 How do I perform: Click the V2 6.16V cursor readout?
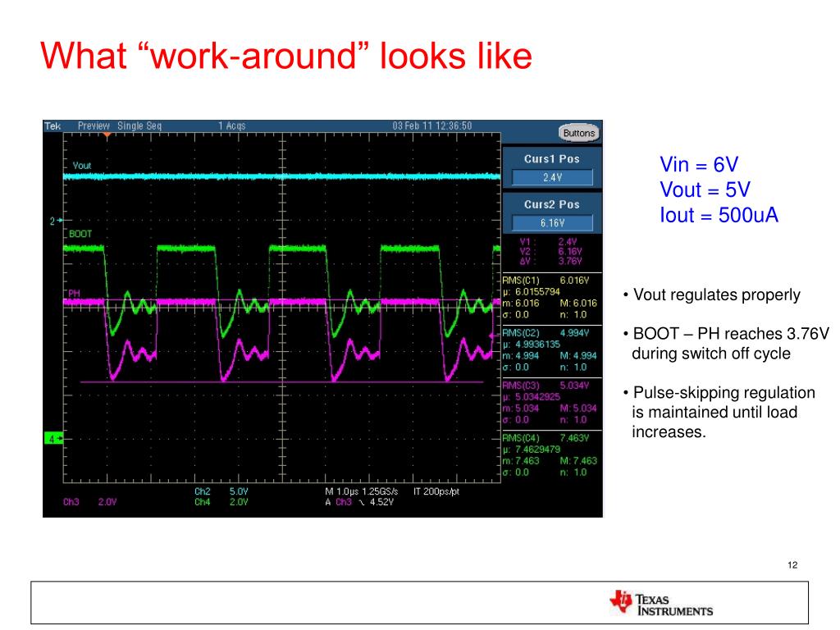click(x=550, y=252)
